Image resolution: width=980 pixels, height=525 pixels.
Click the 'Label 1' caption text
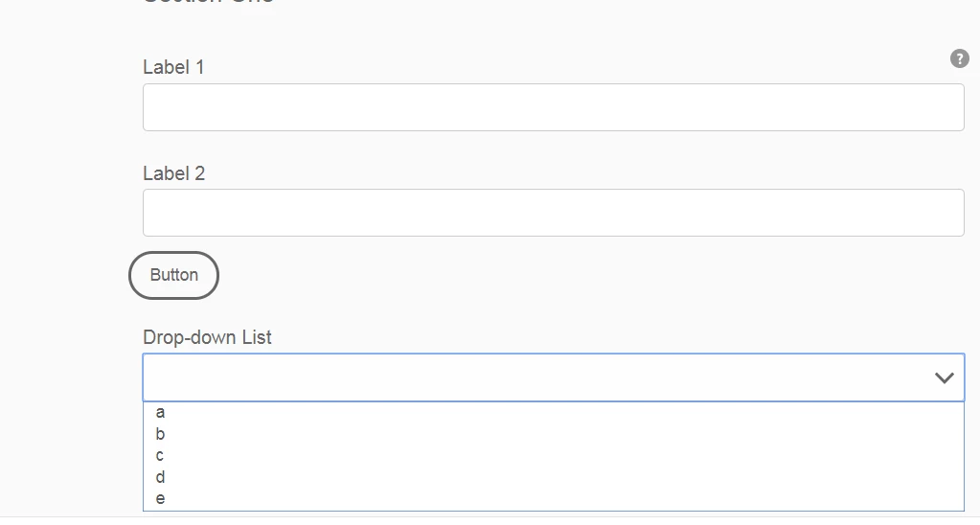coord(173,68)
